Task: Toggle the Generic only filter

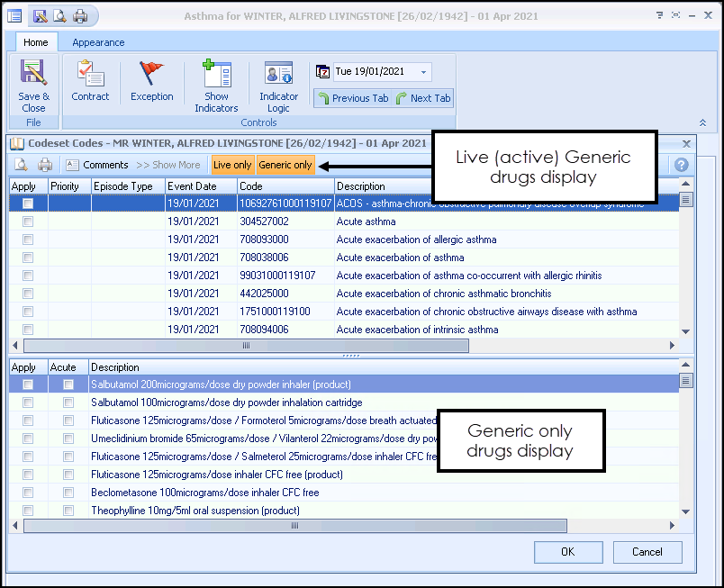Action: click(285, 165)
